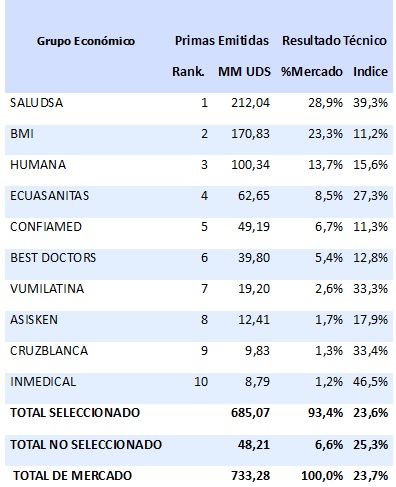
Task: Click CRUZBLANCA index 33,4%
Action: tap(370, 351)
